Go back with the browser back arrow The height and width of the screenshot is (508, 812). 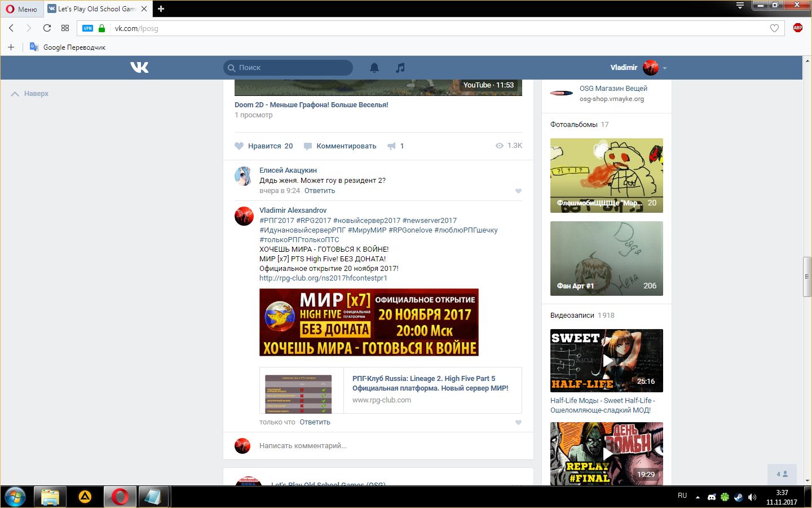(x=11, y=28)
